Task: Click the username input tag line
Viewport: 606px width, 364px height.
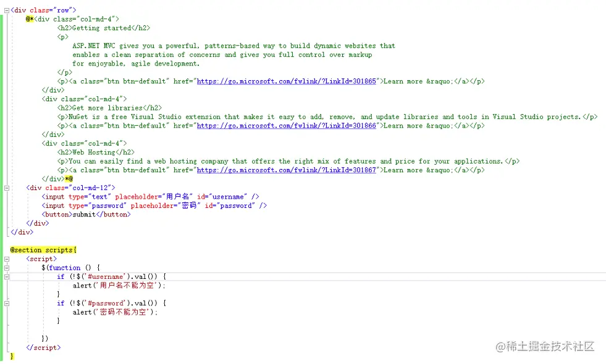Action: [x=150, y=197]
